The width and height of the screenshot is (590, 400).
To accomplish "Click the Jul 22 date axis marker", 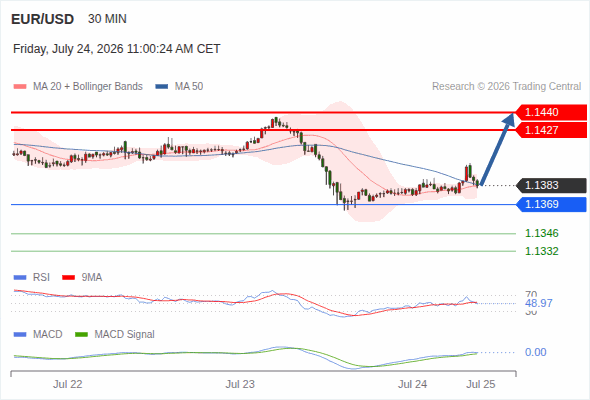I will point(67,384).
